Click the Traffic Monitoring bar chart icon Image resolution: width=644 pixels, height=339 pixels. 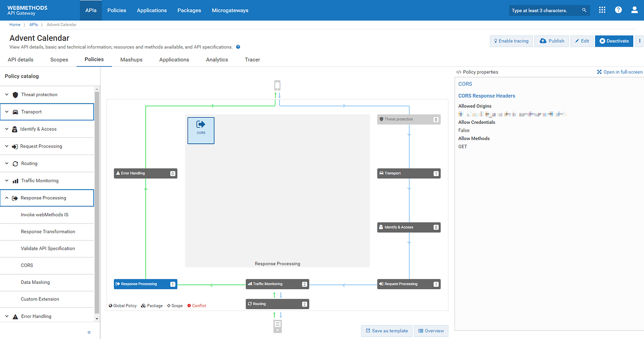click(x=15, y=181)
